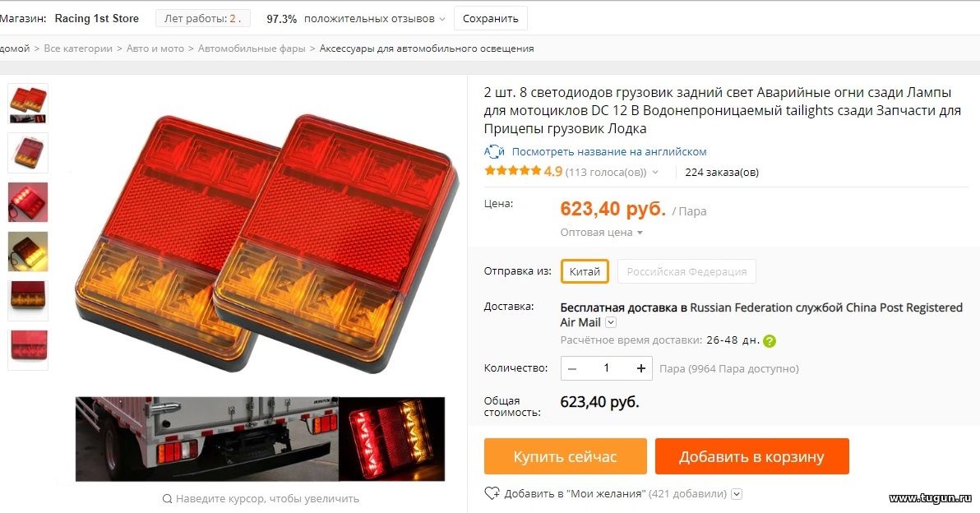Select shipping from Китай

pyautogui.click(x=585, y=271)
